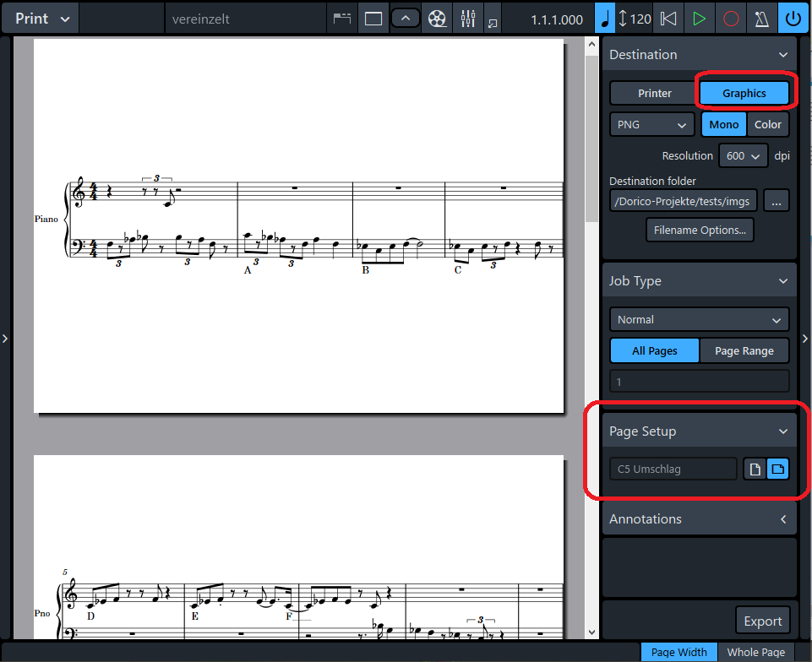812x662 pixels.
Task: Collapse the Destination section
Action: pos(783,54)
